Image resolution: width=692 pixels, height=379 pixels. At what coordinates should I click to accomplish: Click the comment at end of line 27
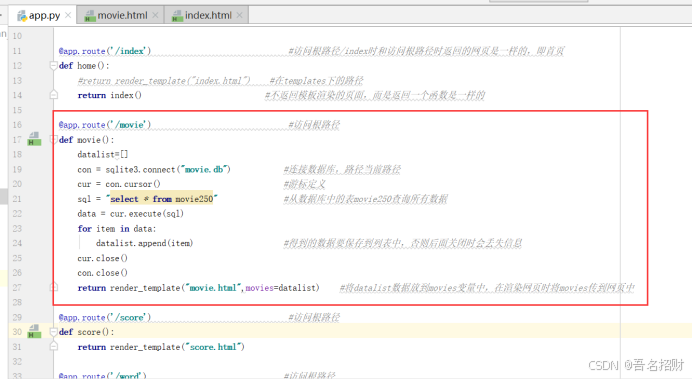click(x=487, y=288)
